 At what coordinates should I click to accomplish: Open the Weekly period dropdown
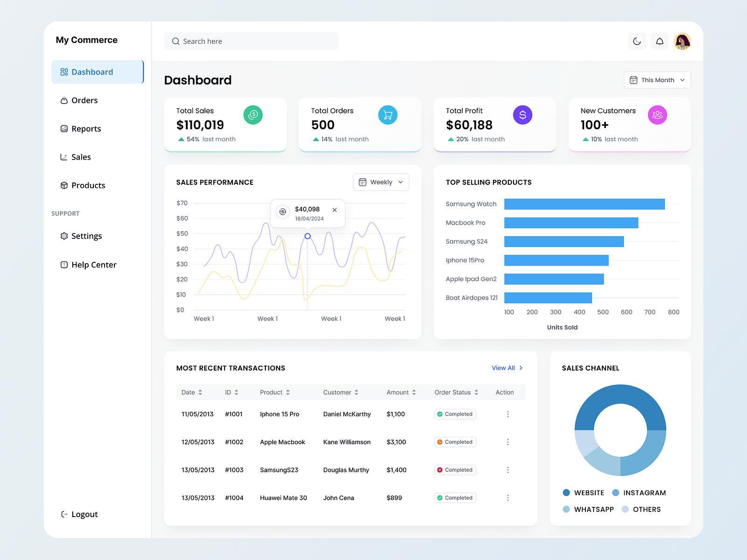click(381, 182)
